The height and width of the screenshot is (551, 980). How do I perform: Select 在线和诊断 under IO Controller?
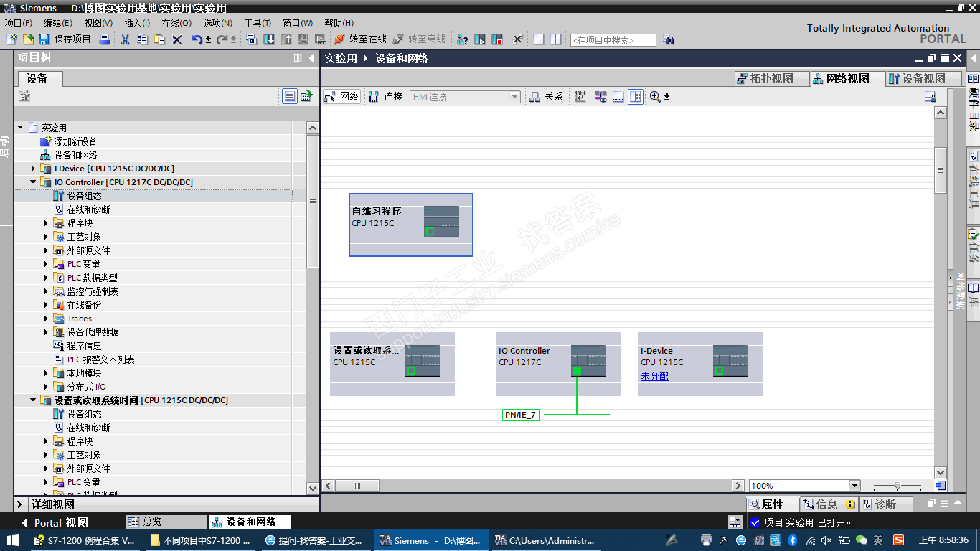coord(88,209)
